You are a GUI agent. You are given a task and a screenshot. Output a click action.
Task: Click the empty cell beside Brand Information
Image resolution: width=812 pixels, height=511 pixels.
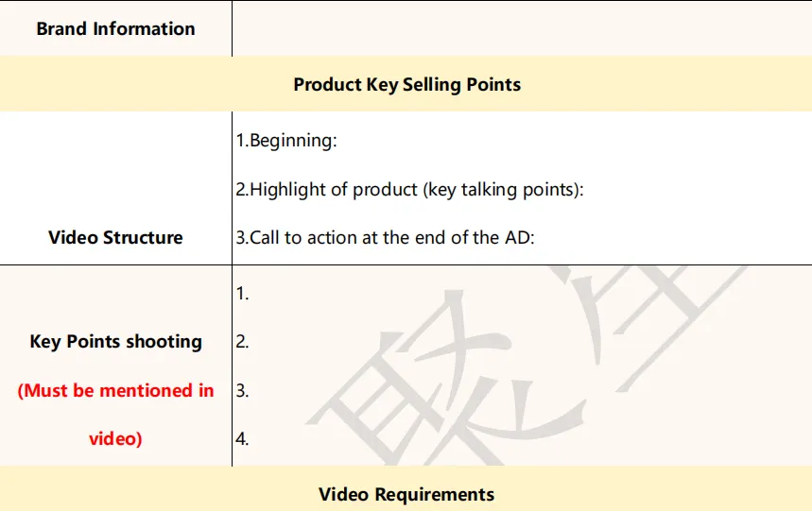521,28
